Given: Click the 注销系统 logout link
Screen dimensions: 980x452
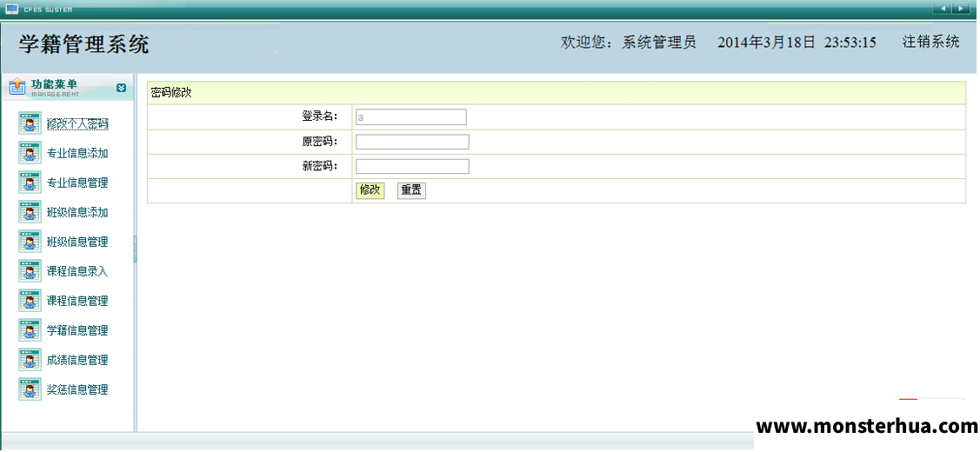Looking at the screenshot, I should click(x=930, y=42).
